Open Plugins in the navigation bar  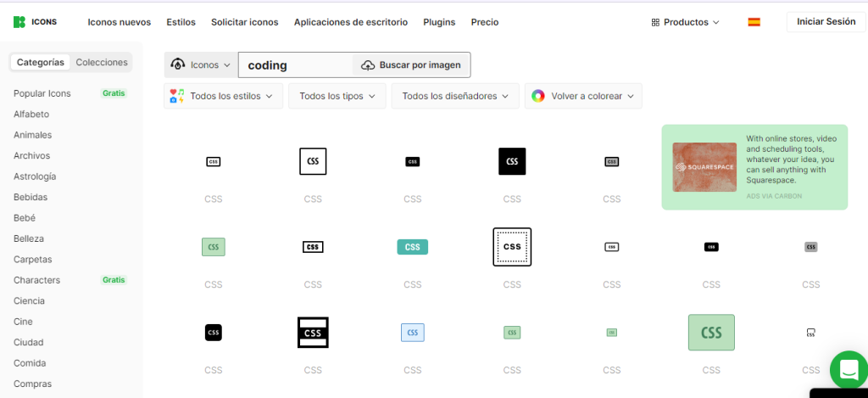(440, 22)
